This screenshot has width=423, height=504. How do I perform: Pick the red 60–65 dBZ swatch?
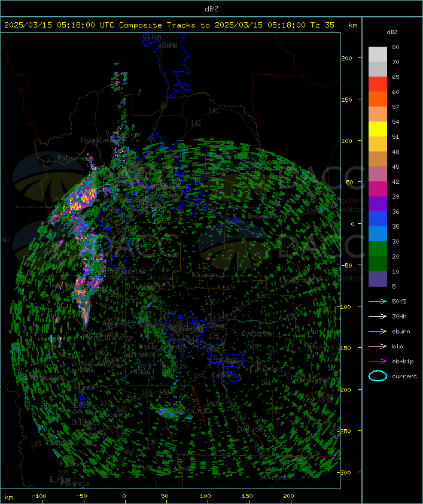[378, 84]
